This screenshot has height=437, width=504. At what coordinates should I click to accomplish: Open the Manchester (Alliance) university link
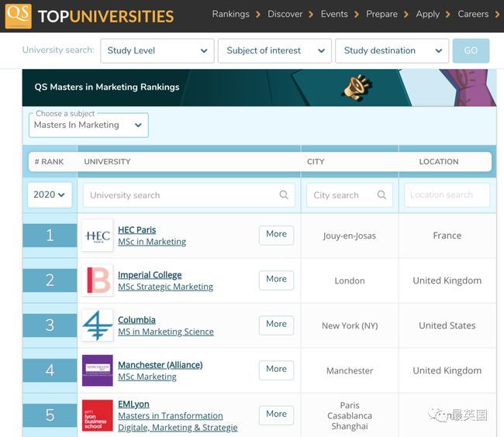160,365
